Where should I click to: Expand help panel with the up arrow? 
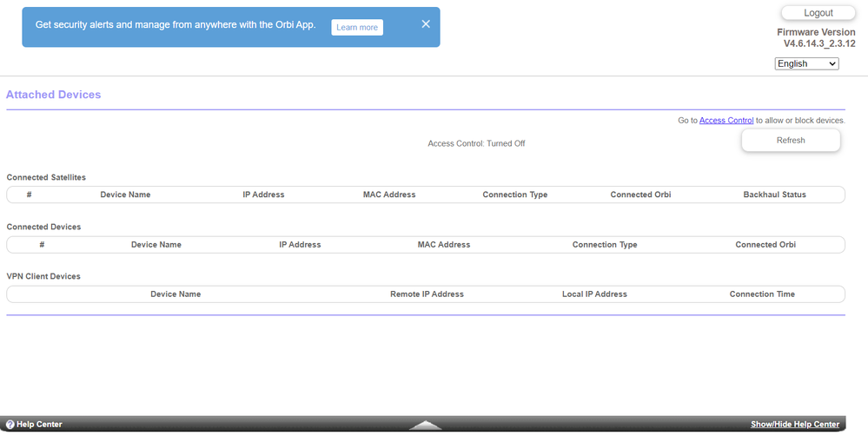(425, 425)
